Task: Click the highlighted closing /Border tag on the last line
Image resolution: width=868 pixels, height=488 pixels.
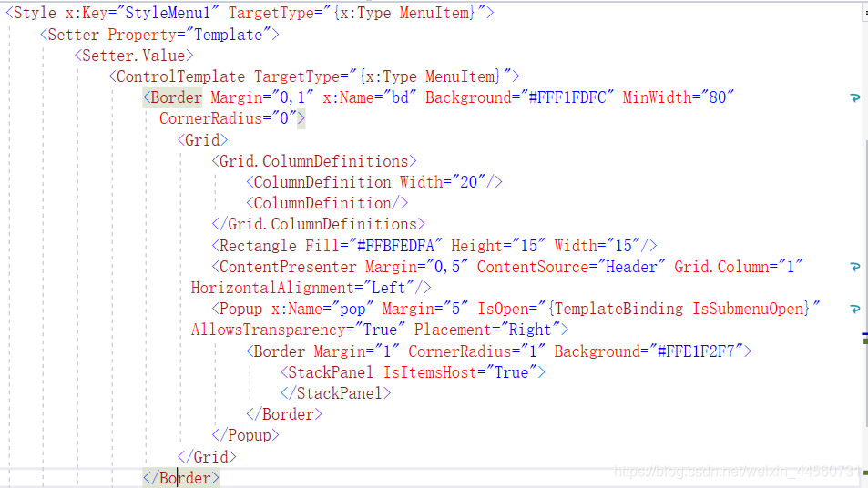Action: coord(181,479)
